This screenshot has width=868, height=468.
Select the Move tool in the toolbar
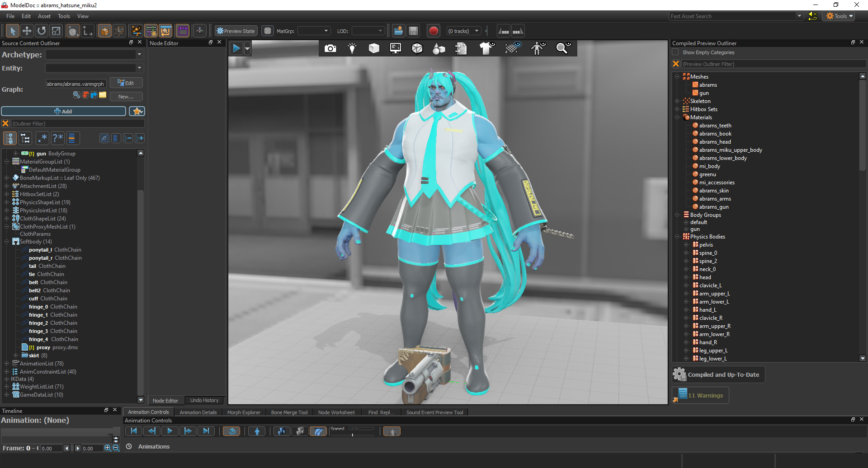pyautogui.click(x=27, y=30)
